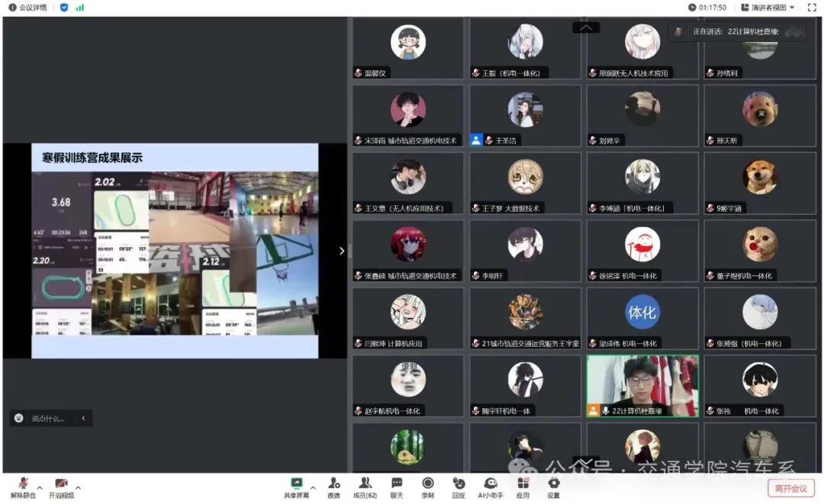Open 会议详情 meeting details

[x=27, y=7]
